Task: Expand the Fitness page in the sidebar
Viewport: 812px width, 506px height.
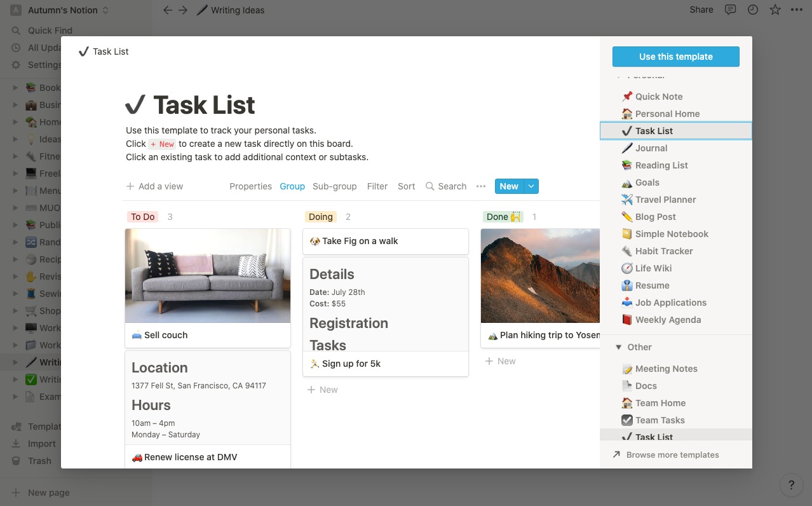Action: [x=15, y=156]
